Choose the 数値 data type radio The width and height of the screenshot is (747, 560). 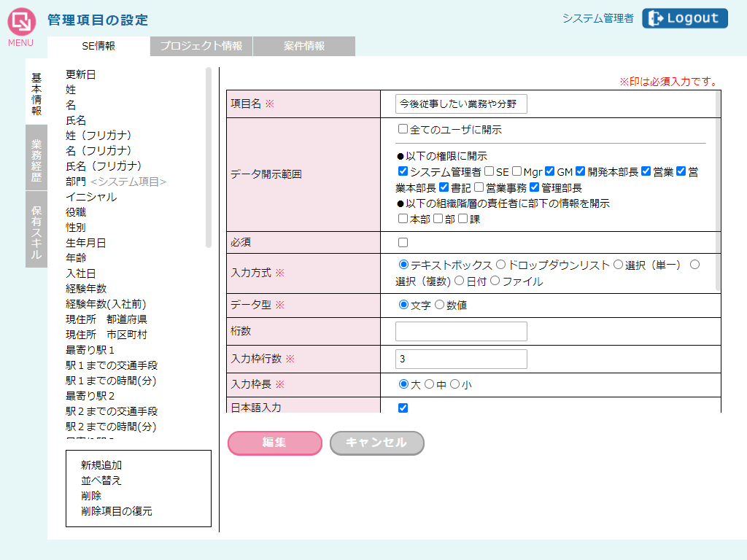point(439,306)
